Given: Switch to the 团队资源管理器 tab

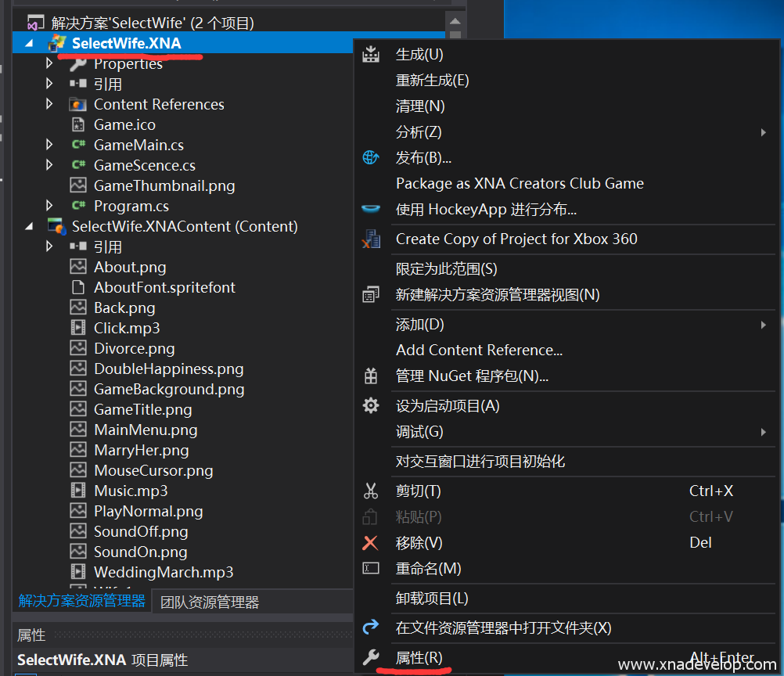Looking at the screenshot, I should [209, 602].
